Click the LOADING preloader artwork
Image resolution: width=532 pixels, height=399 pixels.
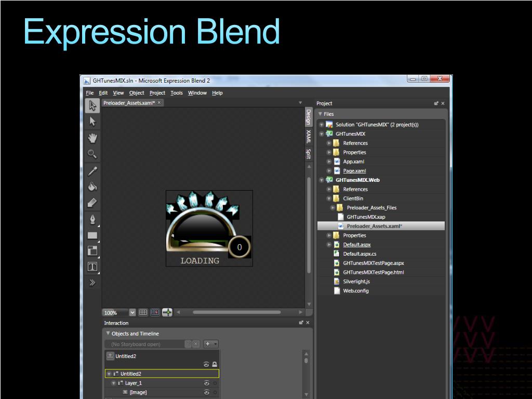209,229
